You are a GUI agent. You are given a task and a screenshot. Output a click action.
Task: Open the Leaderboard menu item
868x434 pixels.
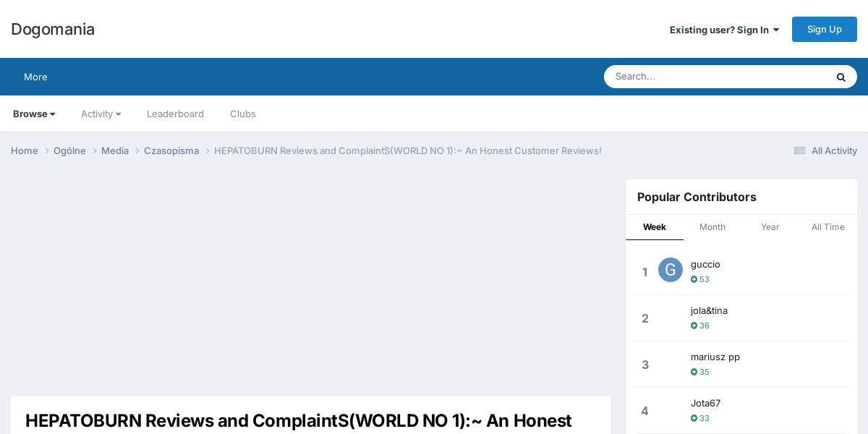pos(175,114)
